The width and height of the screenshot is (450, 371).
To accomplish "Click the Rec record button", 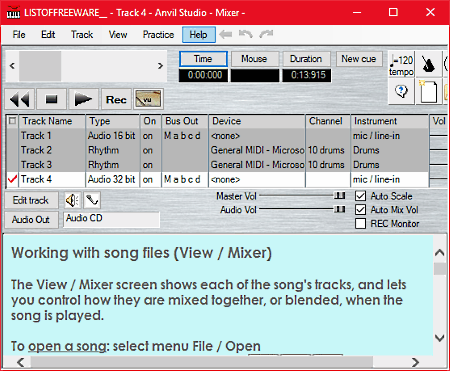I will coord(116,99).
